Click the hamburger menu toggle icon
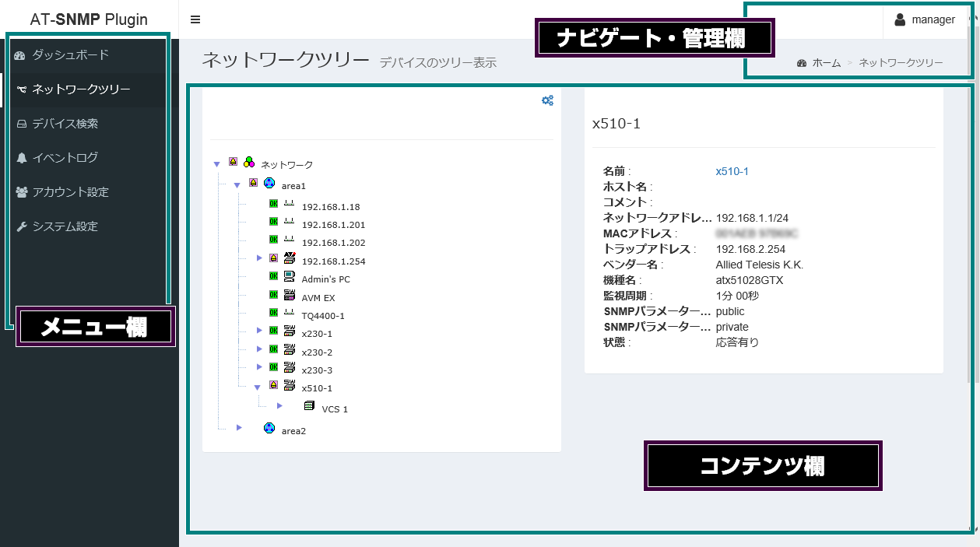Viewport: 980px width, 547px height. pyautogui.click(x=195, y=19)
